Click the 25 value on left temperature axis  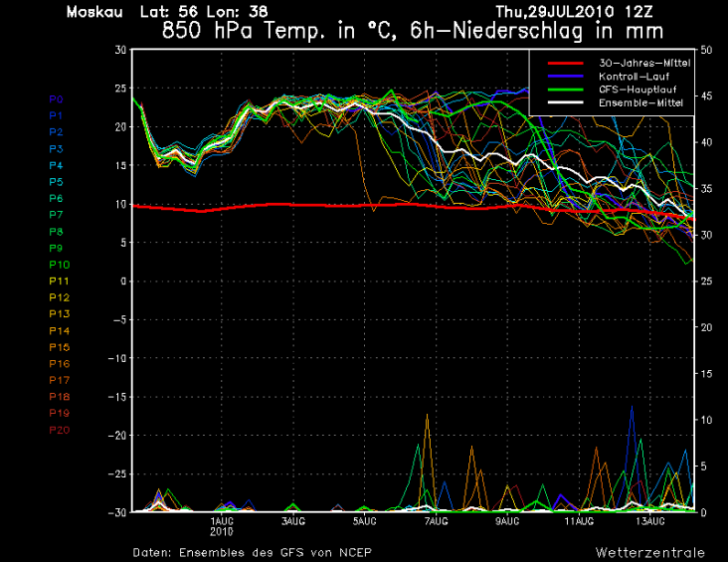[x=120, y=89]
